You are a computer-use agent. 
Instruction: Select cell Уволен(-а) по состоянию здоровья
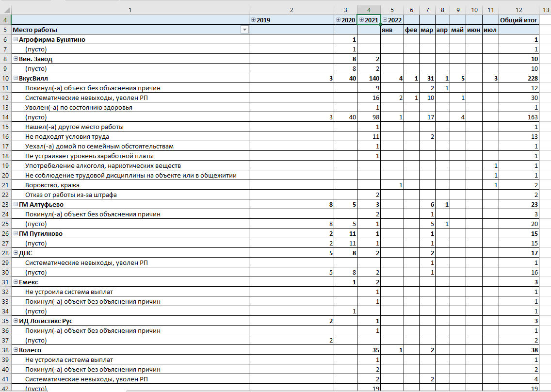pyautogui.click(x=130, y=108)
